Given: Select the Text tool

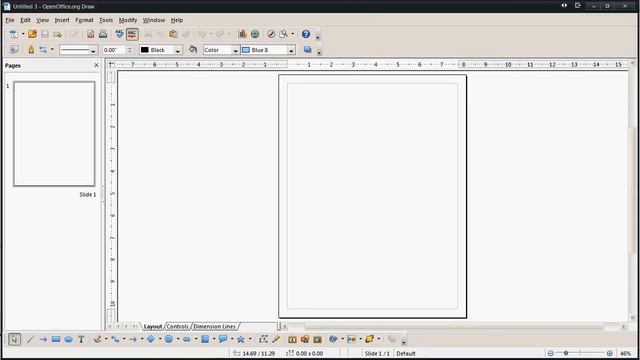Looking at the screenshot, I should 81,339.
